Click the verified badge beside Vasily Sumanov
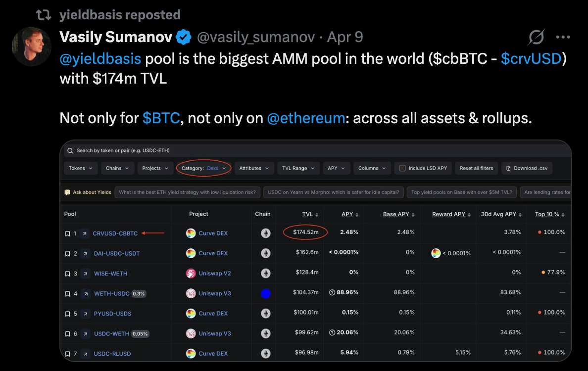 (184, 37)
